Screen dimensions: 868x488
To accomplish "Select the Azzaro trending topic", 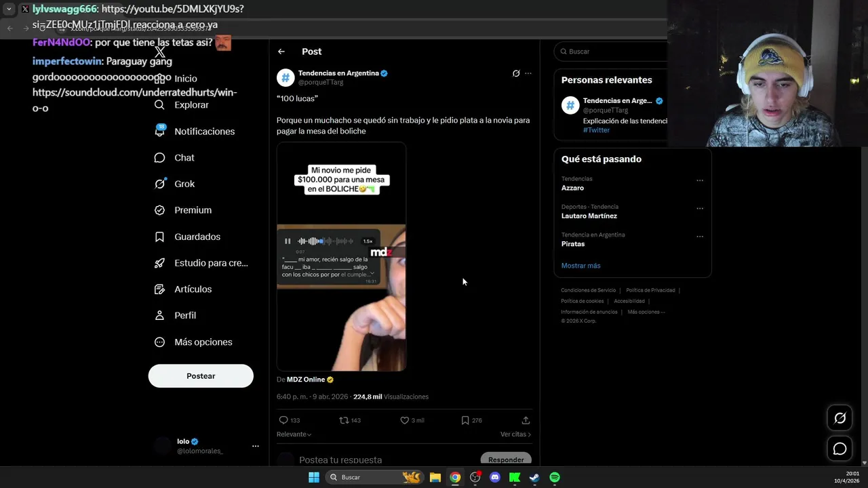I will point(572,188).
